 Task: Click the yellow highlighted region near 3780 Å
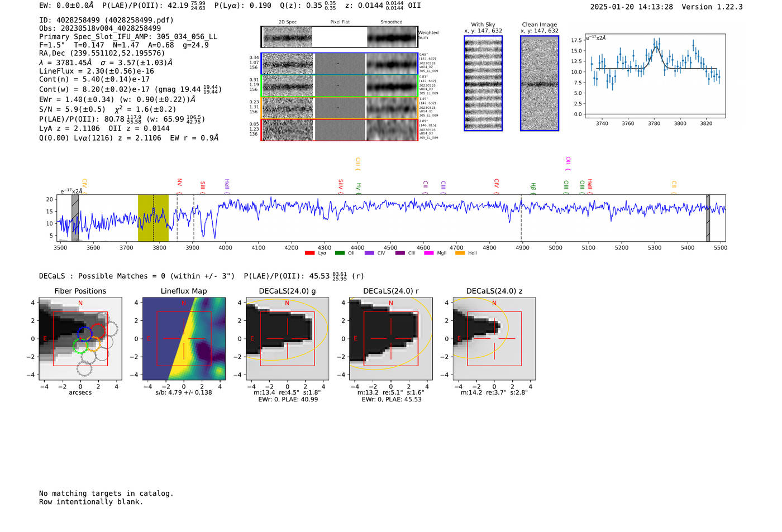[153, 218]
